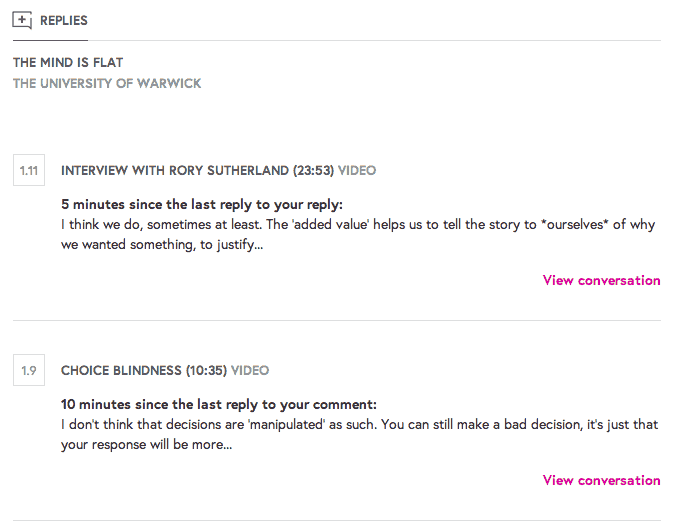Screen dimensions: 676x532
Task: Click the 23:53 duration on the interview step
Action: pos(314,171)
